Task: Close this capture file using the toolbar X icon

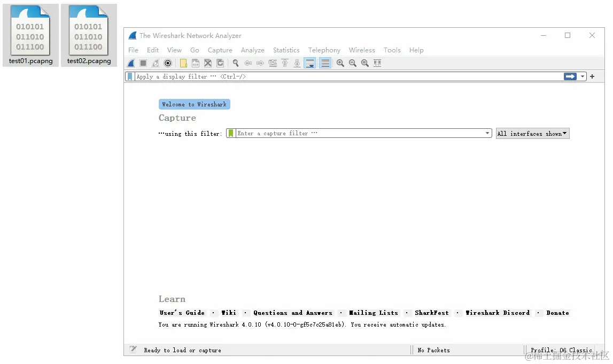Action: click(x=208, y=63)
